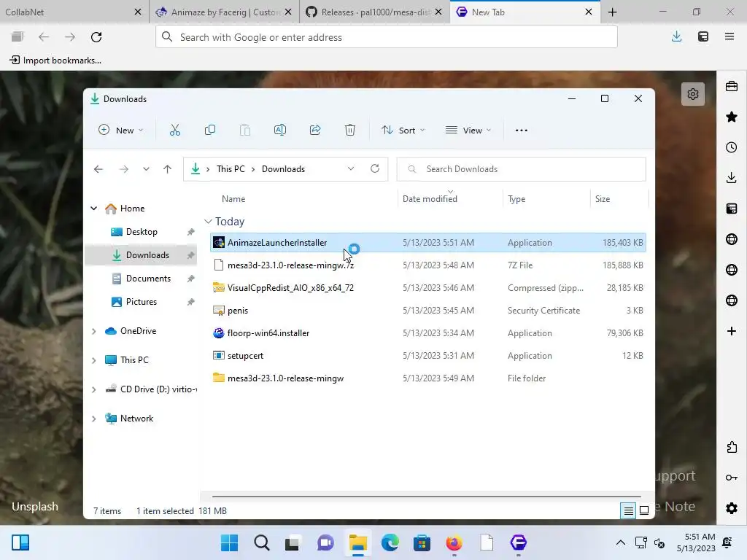
Task: Open the sidebar settings gear at bottom
Action: click(732, 508)
